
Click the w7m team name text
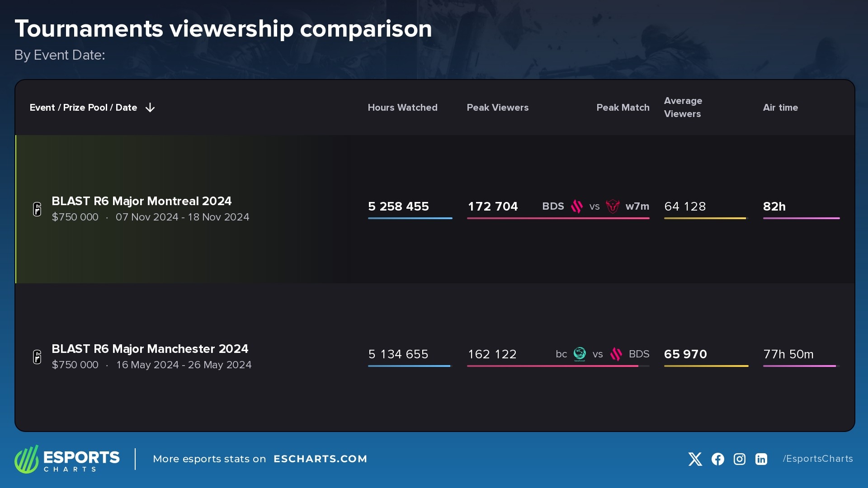637,206
